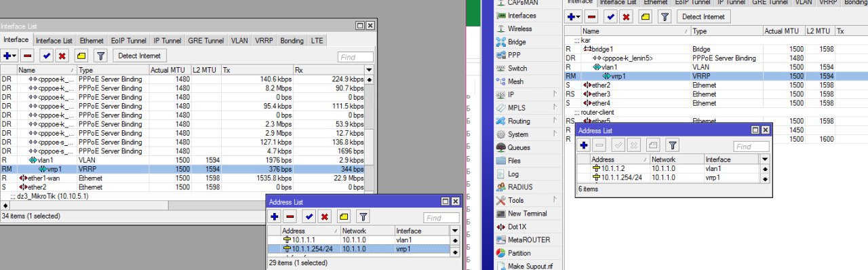Focus Find field in left Interface List

point(356,57)
